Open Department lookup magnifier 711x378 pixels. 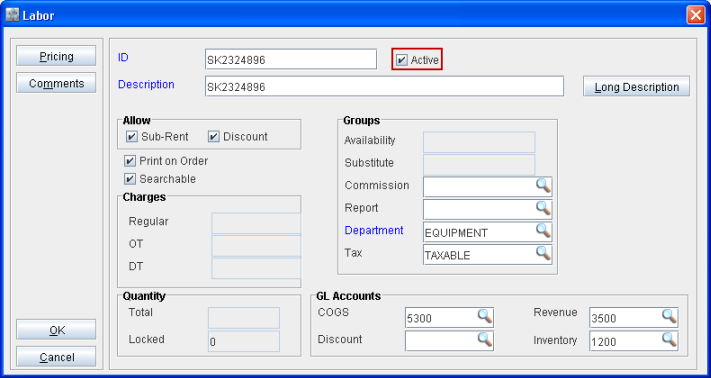543,231
